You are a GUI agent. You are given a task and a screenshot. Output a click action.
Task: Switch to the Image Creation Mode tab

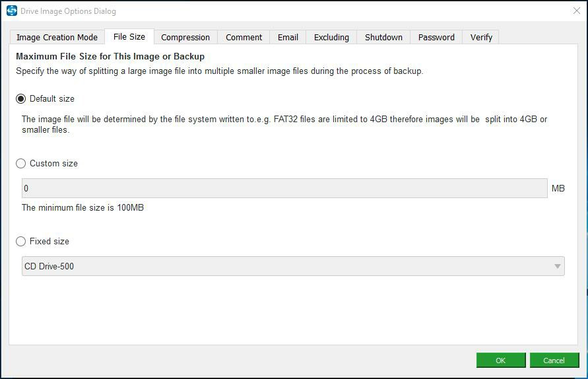tap(57, 37)
